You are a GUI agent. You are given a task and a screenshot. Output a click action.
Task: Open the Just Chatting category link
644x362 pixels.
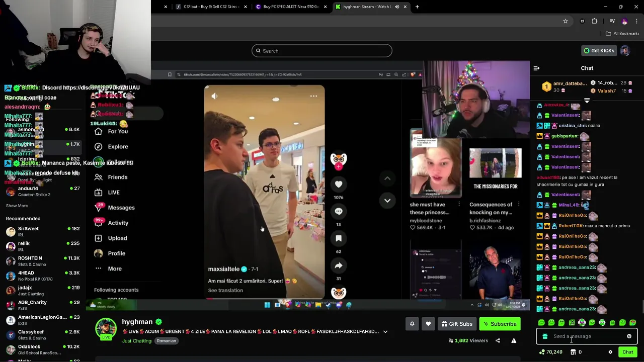coord(137,341)
